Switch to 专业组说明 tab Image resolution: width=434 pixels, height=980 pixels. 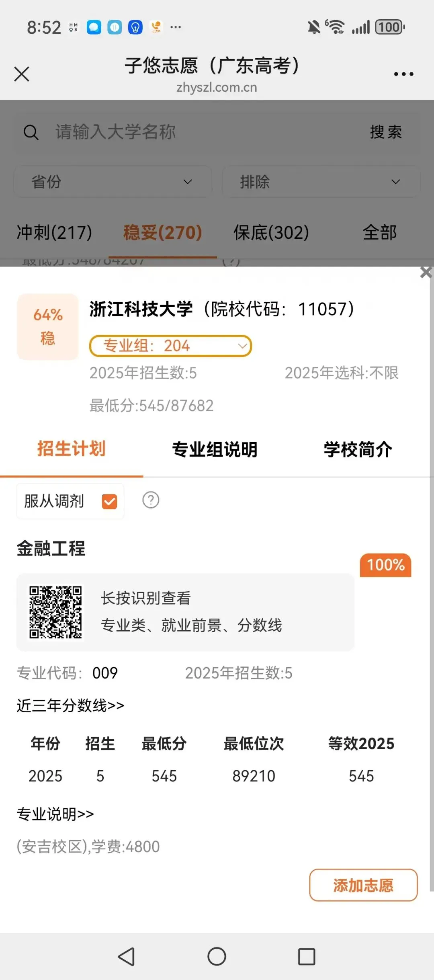click(x=215, y=449)
